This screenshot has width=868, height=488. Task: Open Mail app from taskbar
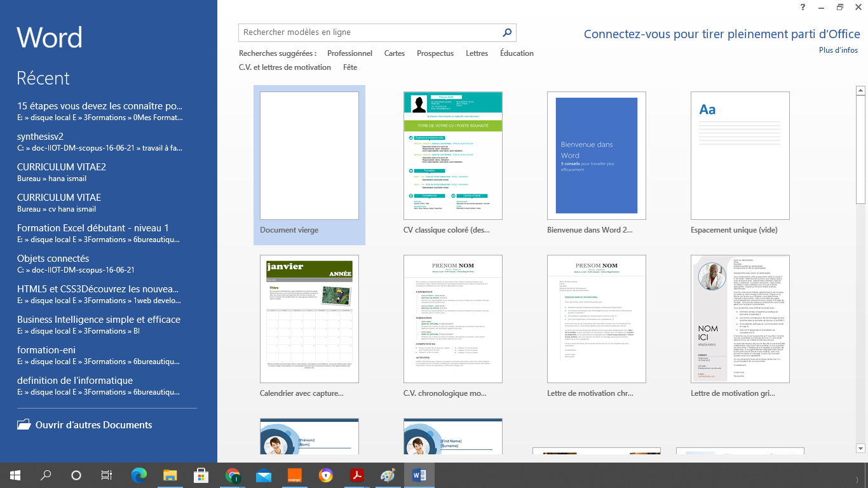(264, 475)
